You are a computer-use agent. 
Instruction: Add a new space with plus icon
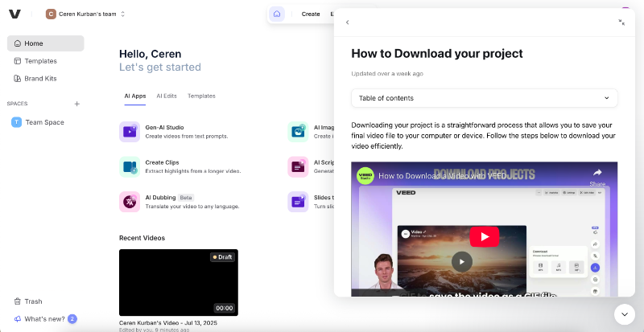76,104
